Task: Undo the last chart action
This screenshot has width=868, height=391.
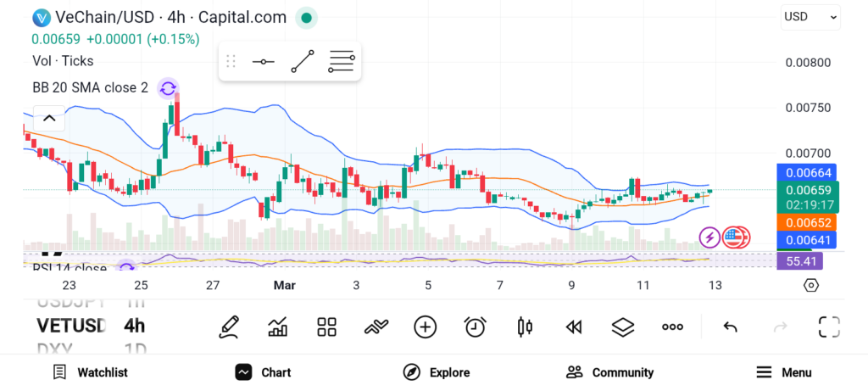Action: coord(730,327)
